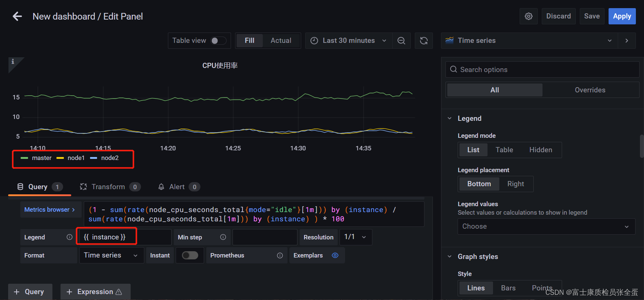644x300 pixels.
Task: Click the master legend color swatch
Action: 24,158
